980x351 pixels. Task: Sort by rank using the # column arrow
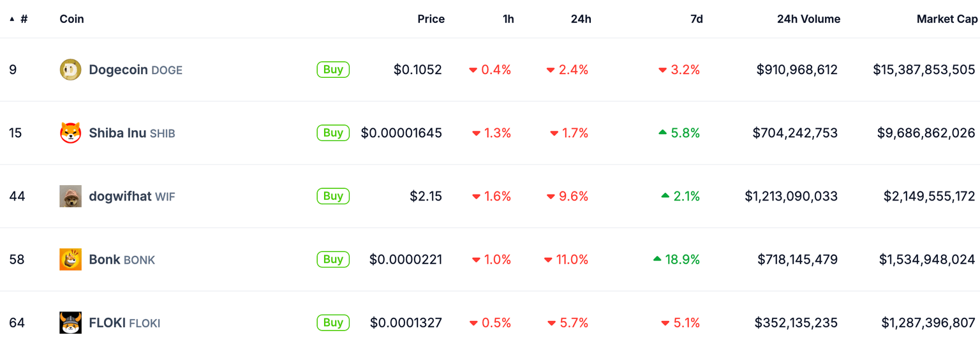click(12, 19)
